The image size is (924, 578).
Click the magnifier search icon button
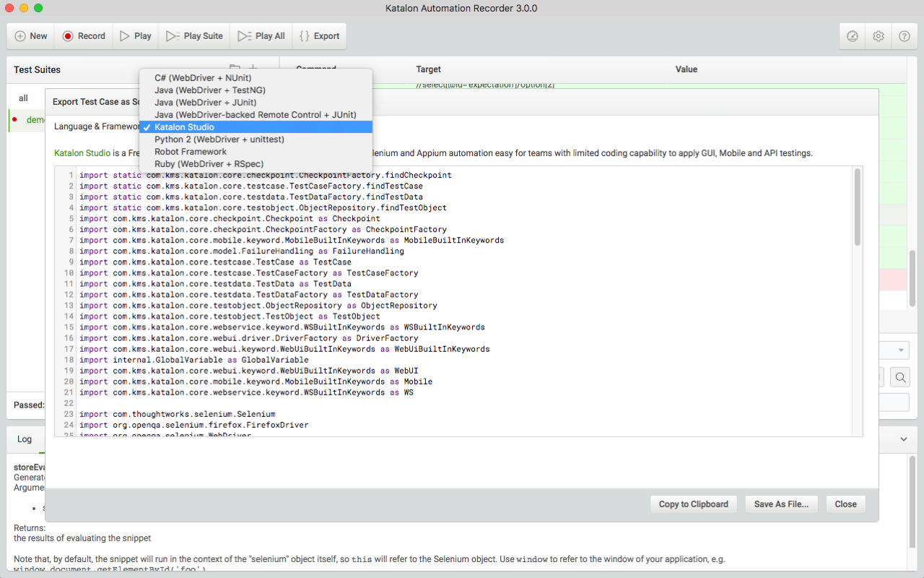click(x=900, y=377)
